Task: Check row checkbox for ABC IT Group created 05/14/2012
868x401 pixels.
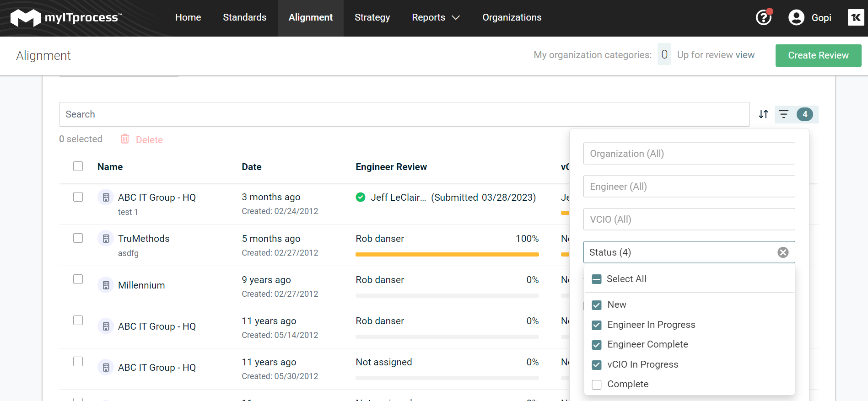Action: (78, 320)
